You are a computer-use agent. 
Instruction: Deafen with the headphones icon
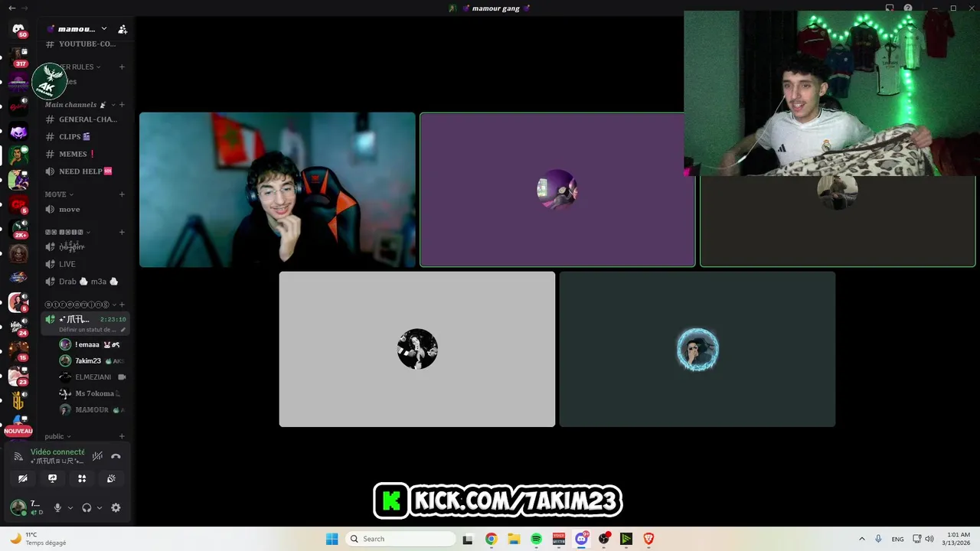coord(87,507)
